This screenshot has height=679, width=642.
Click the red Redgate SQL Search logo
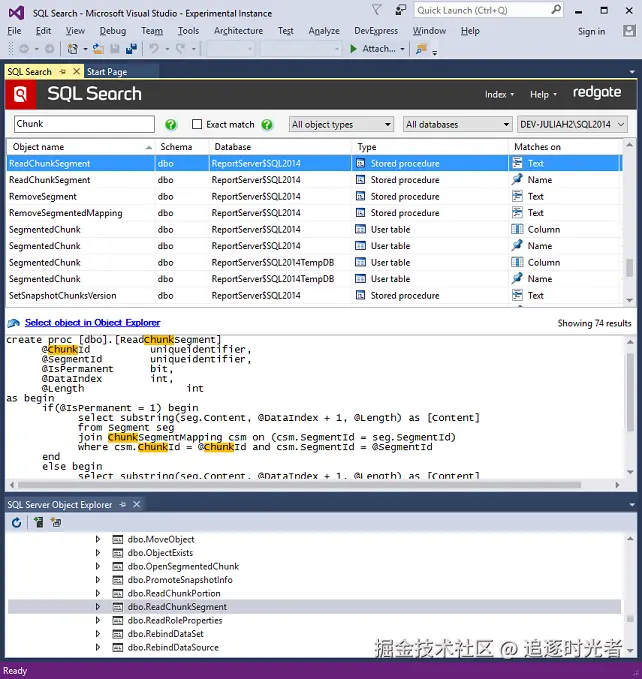click(x=20, y=94)
